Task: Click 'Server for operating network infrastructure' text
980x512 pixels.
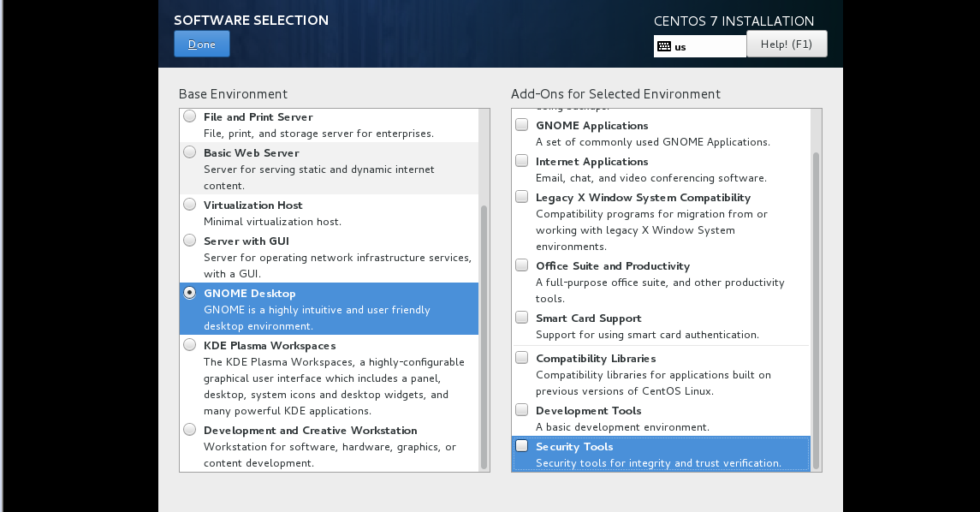Action: coord(337,265)
